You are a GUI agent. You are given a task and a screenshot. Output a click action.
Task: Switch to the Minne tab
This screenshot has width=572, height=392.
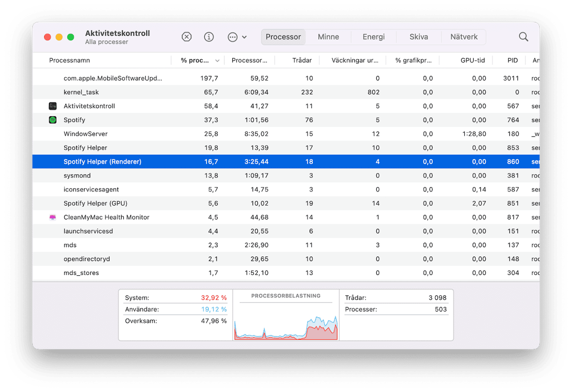[328, 37]
